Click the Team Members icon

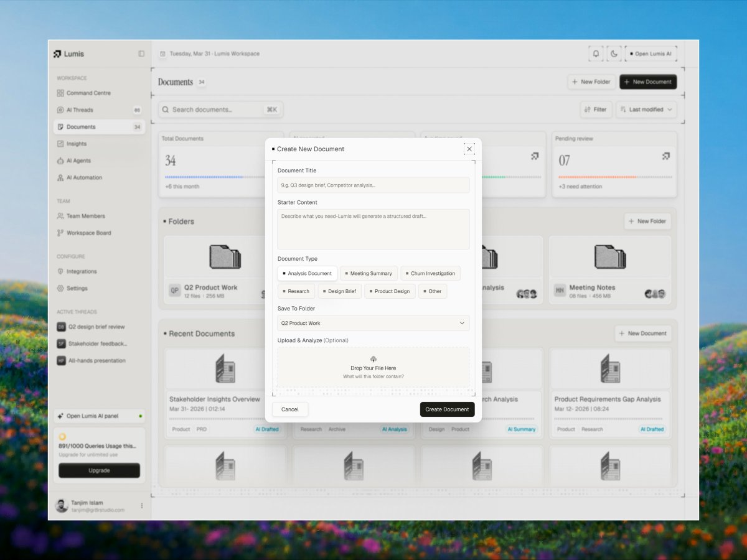60,216
